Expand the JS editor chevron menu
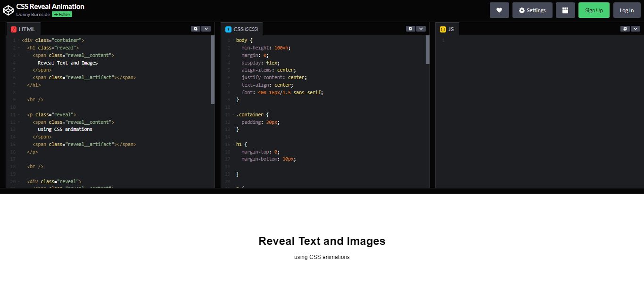This screenshot has height=284, width=644. 636,29
